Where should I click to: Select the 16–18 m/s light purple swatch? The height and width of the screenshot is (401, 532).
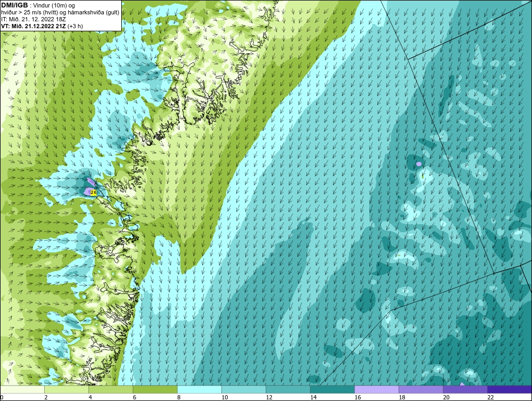click(377, 389)
